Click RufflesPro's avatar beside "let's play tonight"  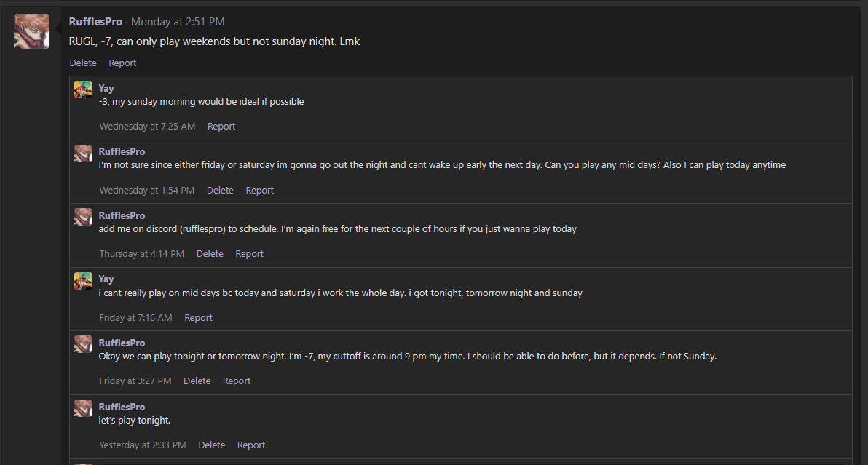(83, 408)
